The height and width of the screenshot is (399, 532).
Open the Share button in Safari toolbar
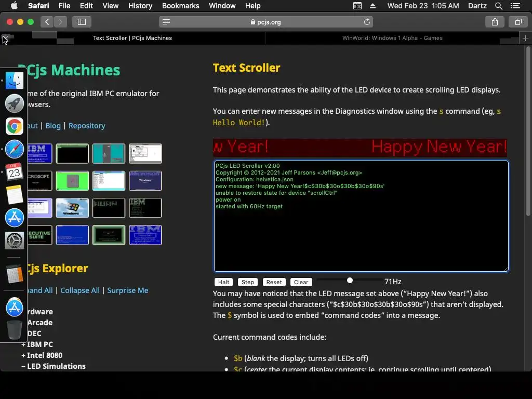point(495,22)
